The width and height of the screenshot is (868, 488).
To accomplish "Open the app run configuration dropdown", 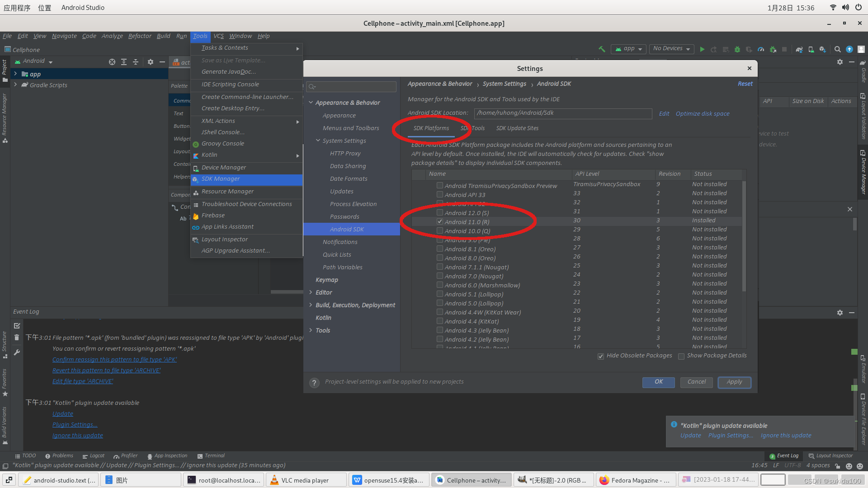I will (628, 49).
